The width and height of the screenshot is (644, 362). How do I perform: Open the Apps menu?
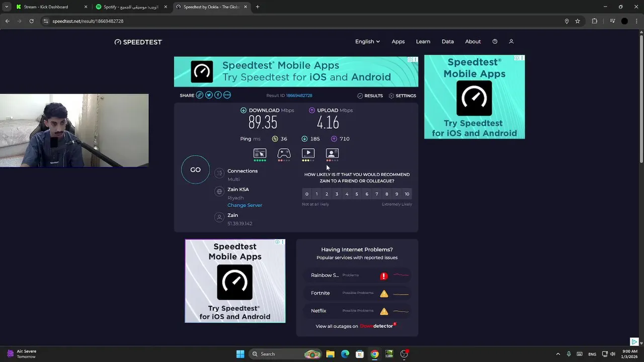click(398, 42)
